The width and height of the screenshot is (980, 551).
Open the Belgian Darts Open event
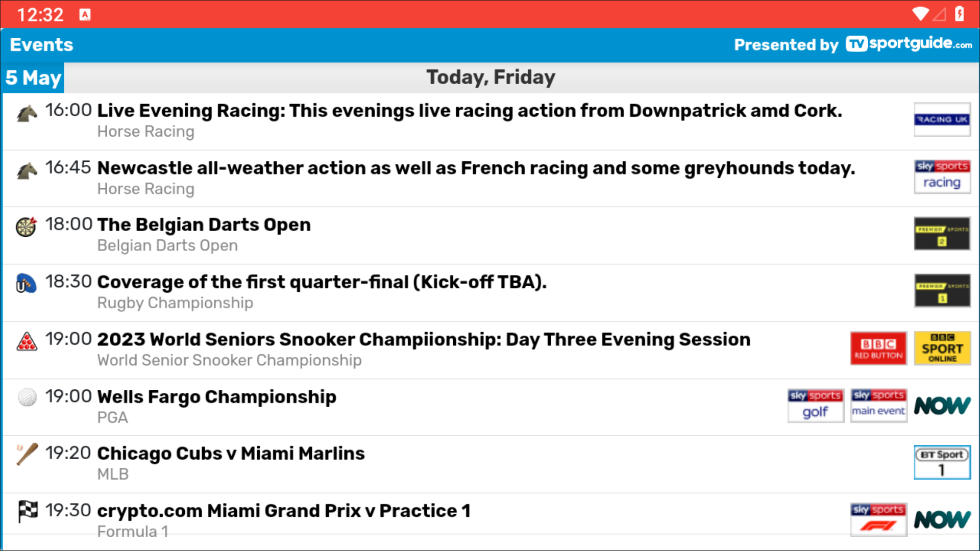204,225
